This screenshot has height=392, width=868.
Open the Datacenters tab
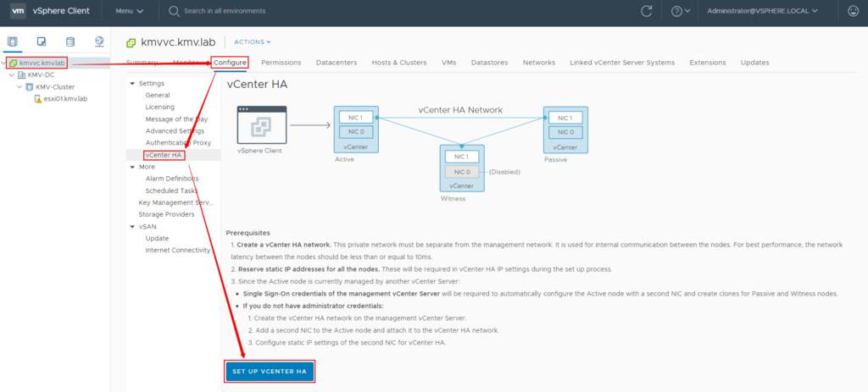point(337,63)
